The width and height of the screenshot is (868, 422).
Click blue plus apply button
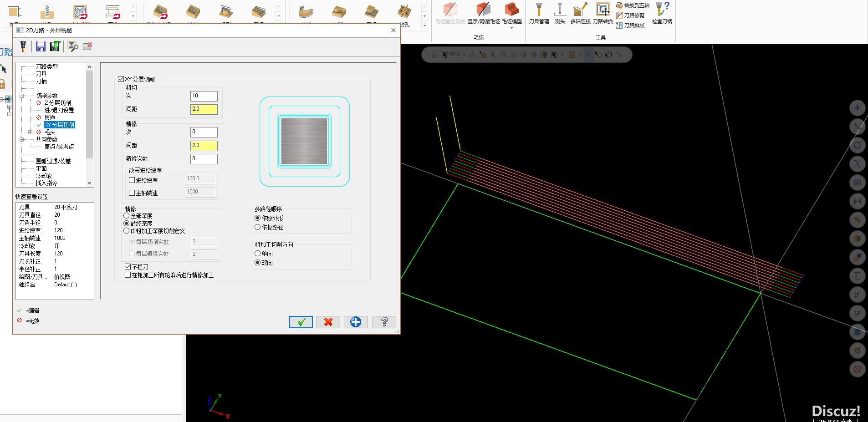pos(356,322)
